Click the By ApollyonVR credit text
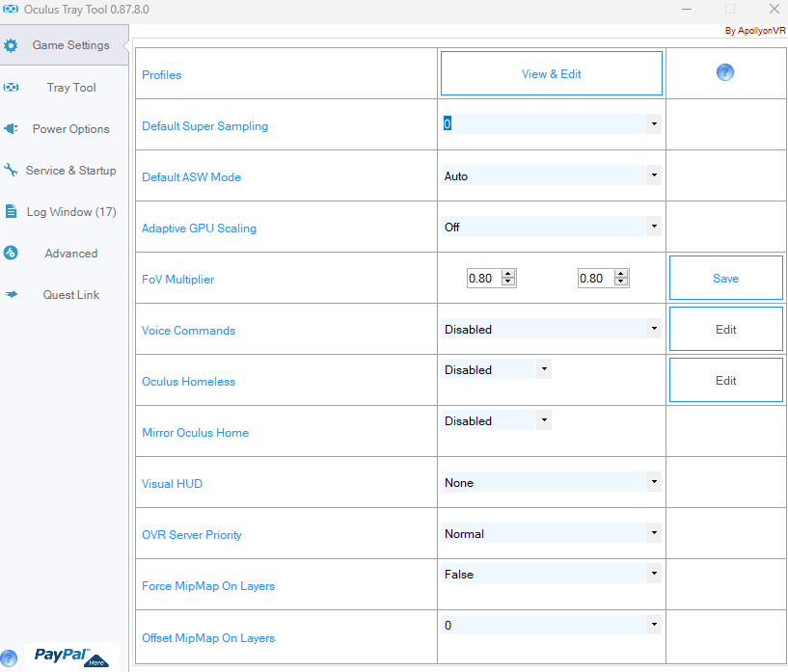The image size is (788, 672). click(x=755, y=31)
